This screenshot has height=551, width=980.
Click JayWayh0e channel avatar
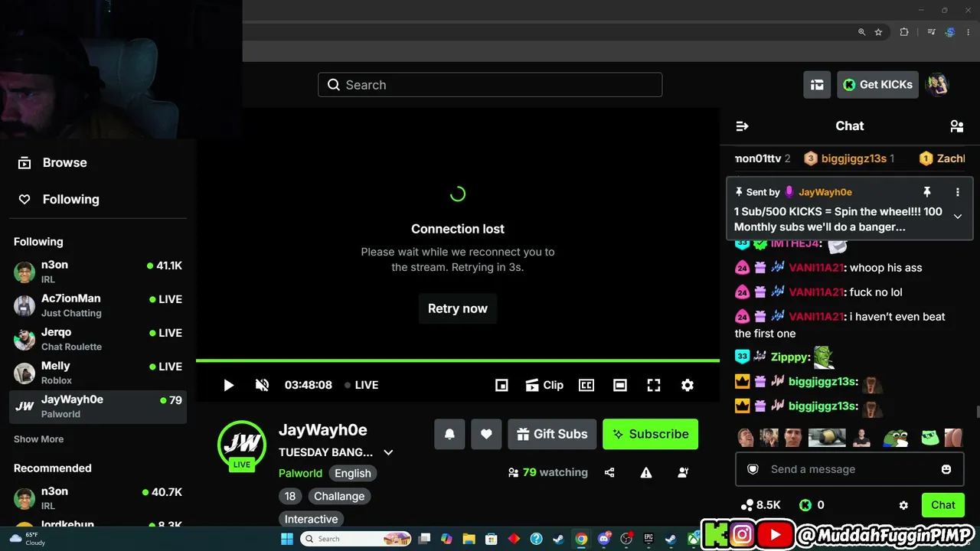(x=242, y=445)
